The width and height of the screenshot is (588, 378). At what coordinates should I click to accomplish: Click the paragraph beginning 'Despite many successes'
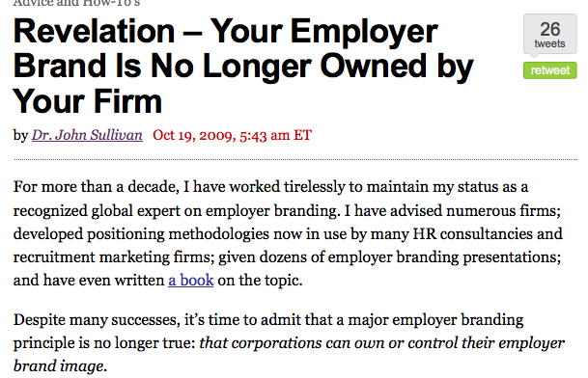point(289,342)
